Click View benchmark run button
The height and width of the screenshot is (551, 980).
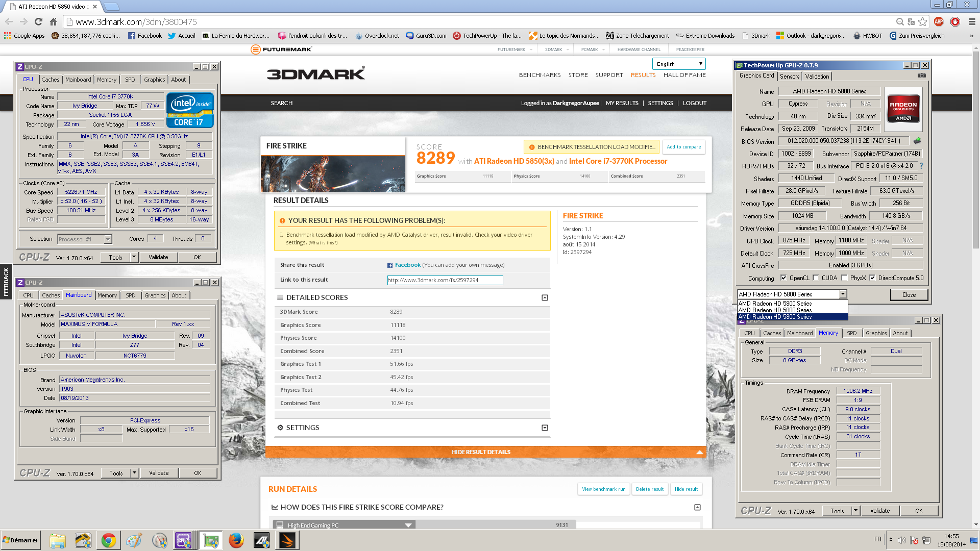pos(604,489)
